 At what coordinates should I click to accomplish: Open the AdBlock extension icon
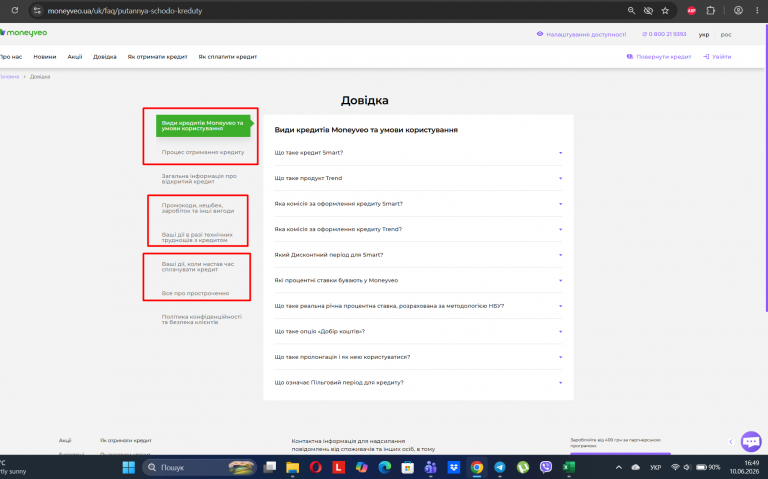pos(692,10)
